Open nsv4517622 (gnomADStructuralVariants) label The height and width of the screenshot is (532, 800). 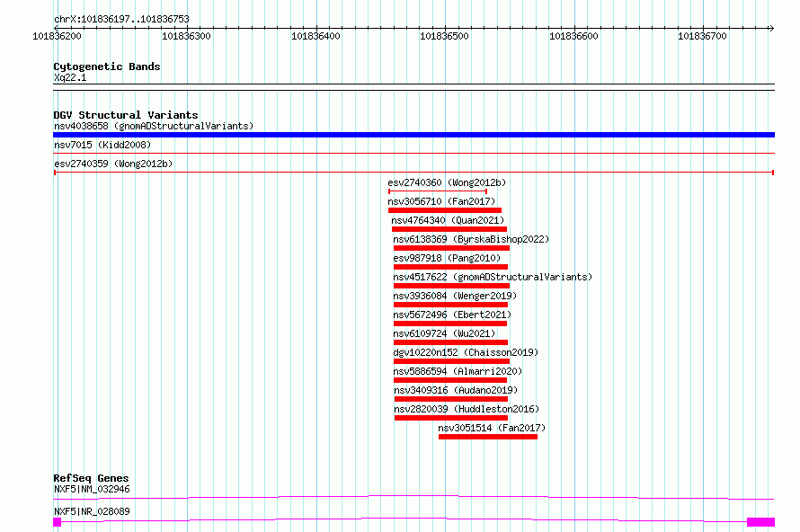click(493, 277)
